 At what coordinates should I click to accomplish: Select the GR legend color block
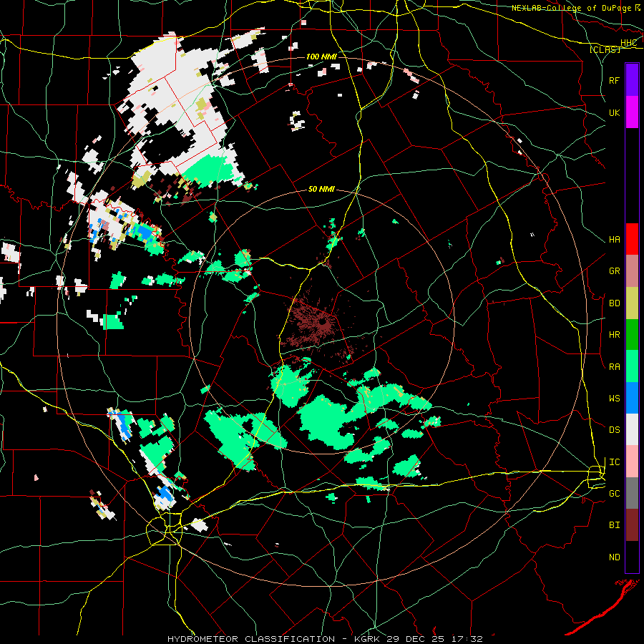[x=632, y=270]
